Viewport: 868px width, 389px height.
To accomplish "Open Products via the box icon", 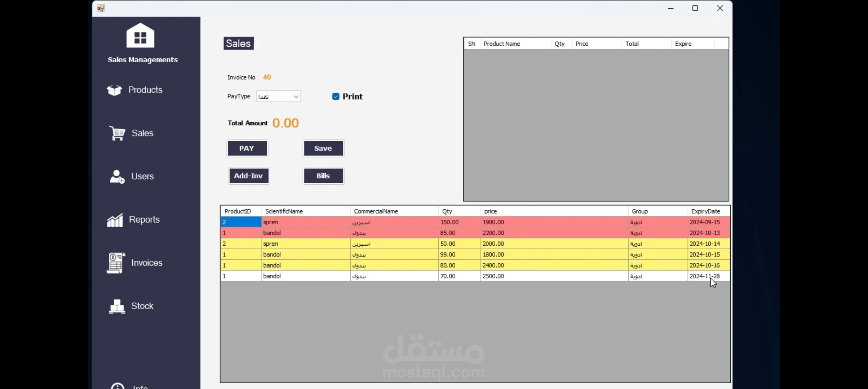I will pos(114,90).
